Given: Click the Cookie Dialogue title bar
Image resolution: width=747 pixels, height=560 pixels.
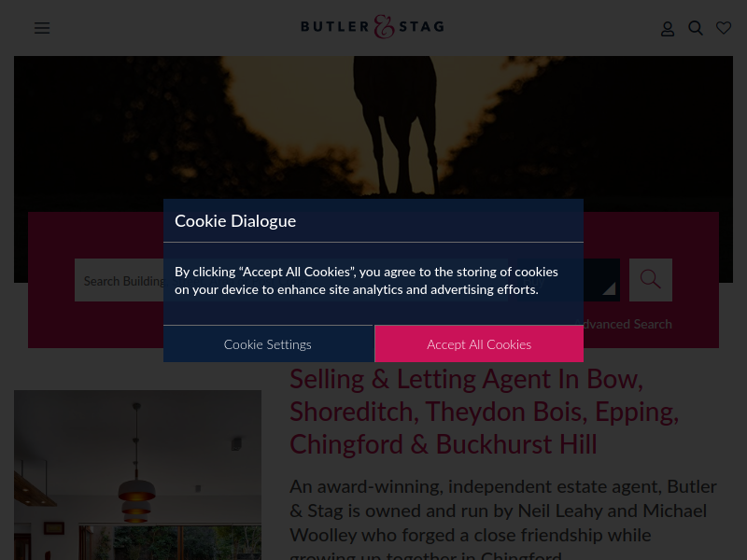Looking at the screenshot, I should (x=373, y=221).
